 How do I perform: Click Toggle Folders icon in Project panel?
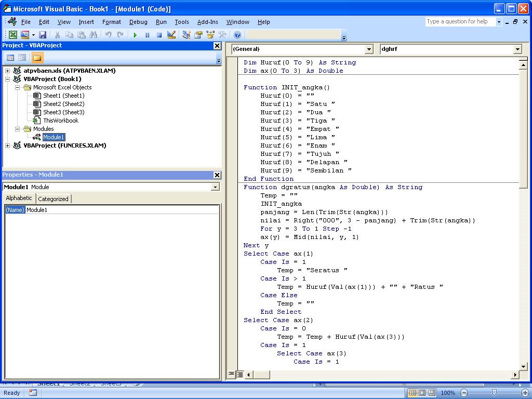pyautogui.click(x=37, y=58)
